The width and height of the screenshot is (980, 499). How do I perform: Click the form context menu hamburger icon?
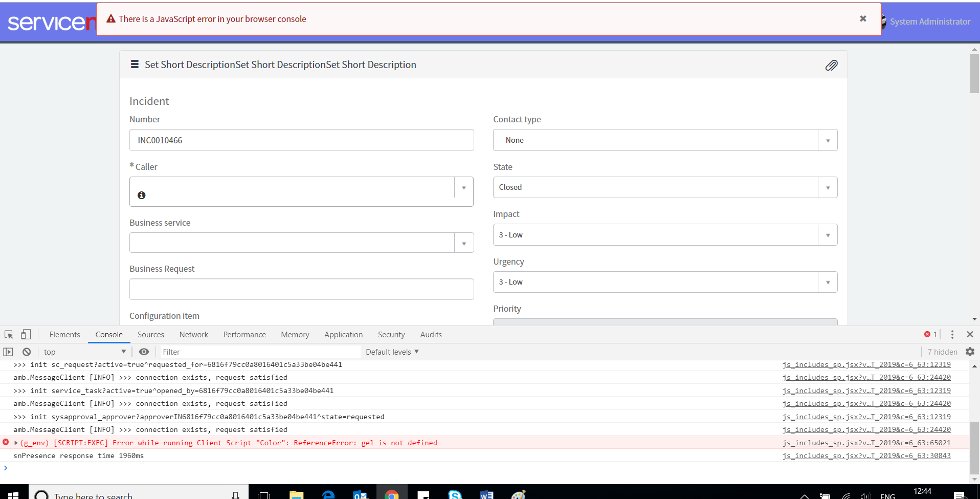coord(135,64)
